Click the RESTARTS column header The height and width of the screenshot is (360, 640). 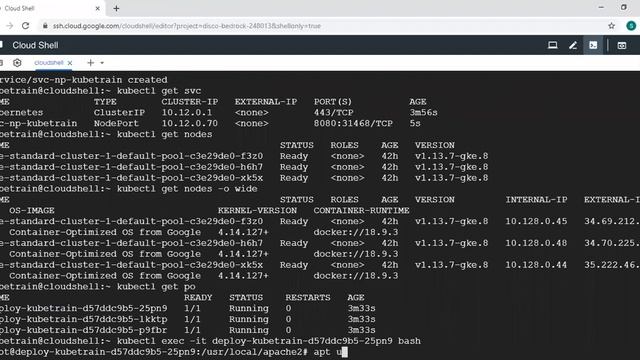[x=307, y=298]
